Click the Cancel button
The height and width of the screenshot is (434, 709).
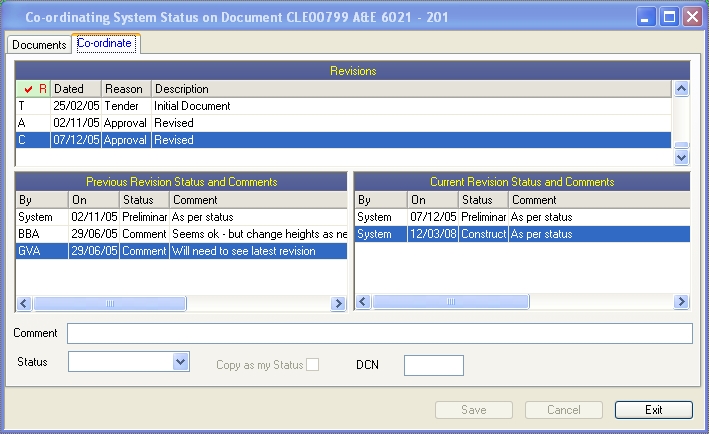[563, 410]
